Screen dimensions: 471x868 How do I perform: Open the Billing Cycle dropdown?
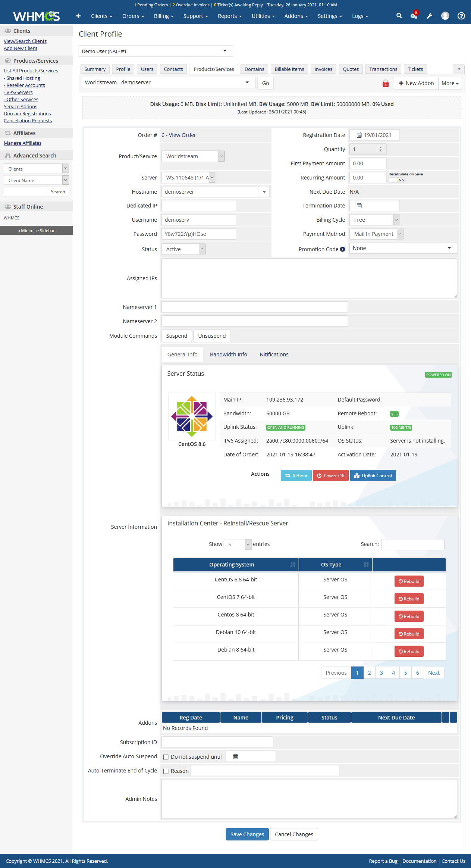pos(375,220)
